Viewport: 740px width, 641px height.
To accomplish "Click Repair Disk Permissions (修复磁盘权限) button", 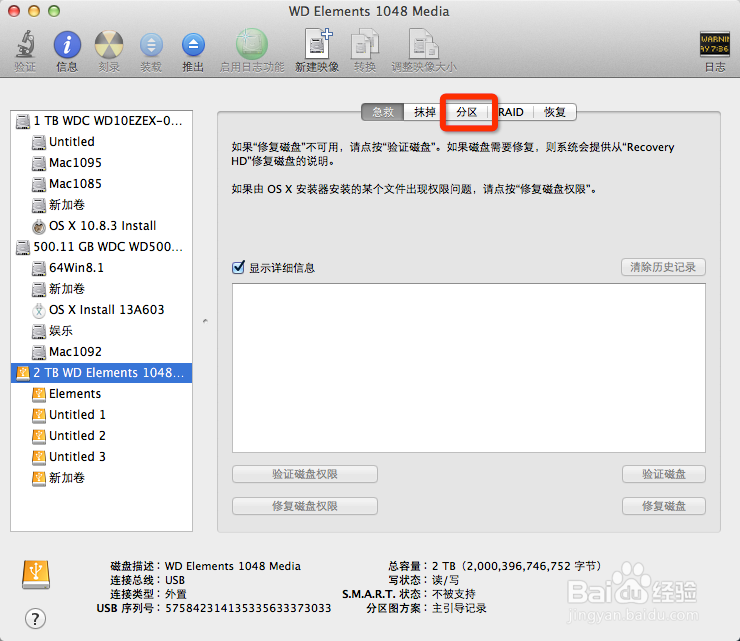I will point(305,506).
